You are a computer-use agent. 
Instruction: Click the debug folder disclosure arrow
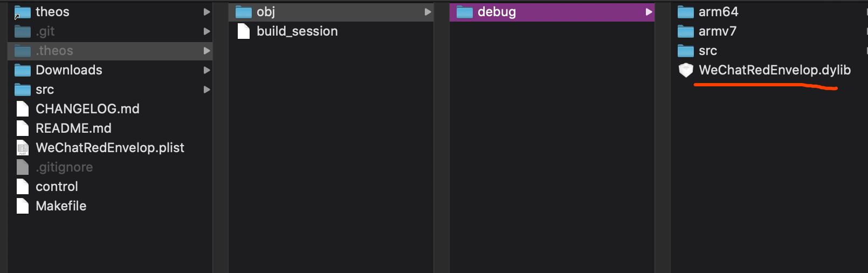[649, 12]
